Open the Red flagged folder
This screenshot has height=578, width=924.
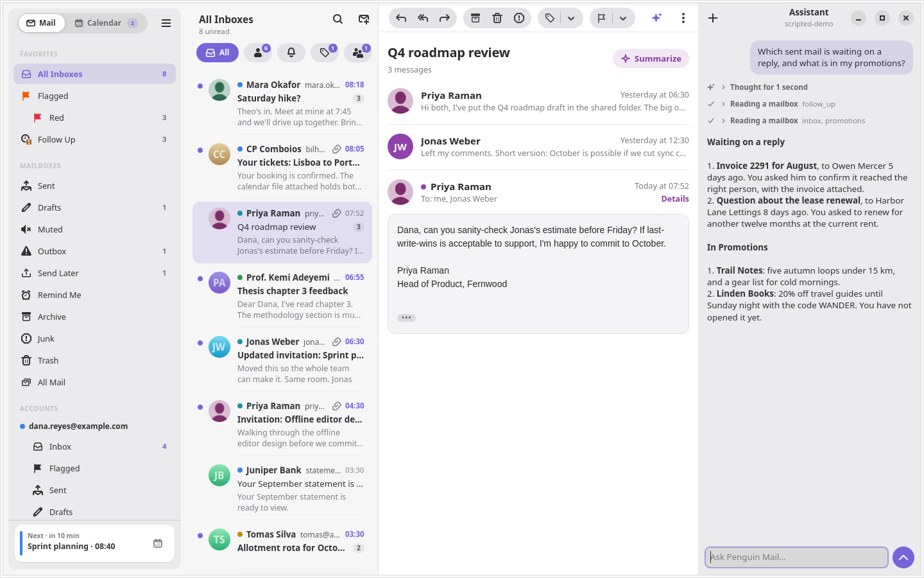click(x=94, y=118)
